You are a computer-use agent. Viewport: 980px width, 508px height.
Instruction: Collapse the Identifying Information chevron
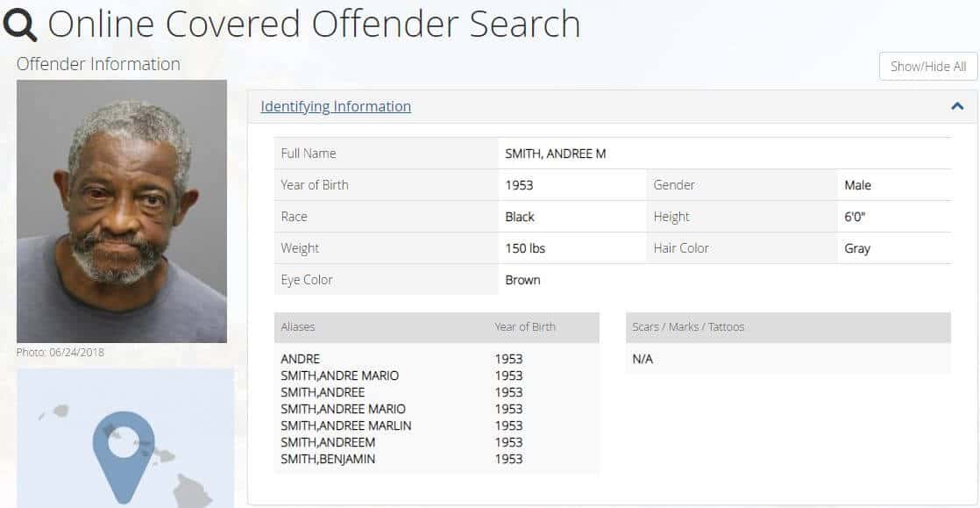pyautogui.click(x=957, y=106)
